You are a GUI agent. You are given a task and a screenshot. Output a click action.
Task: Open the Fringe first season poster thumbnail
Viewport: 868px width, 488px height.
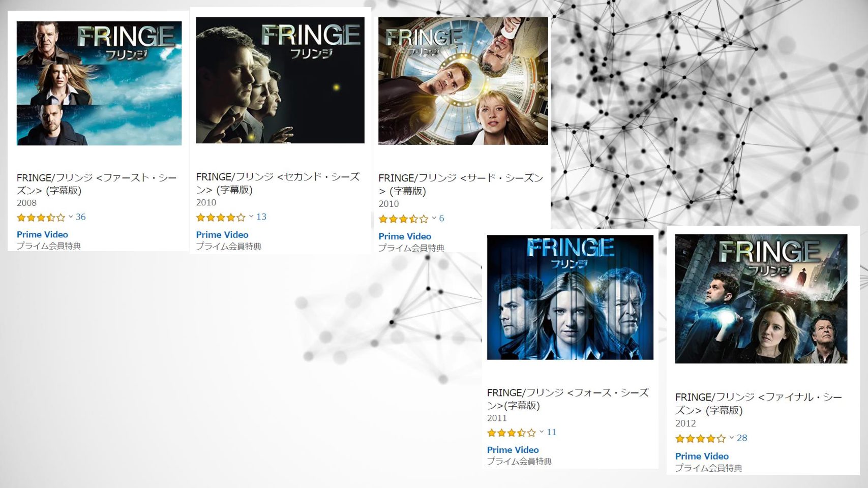[x=99, y=83]
